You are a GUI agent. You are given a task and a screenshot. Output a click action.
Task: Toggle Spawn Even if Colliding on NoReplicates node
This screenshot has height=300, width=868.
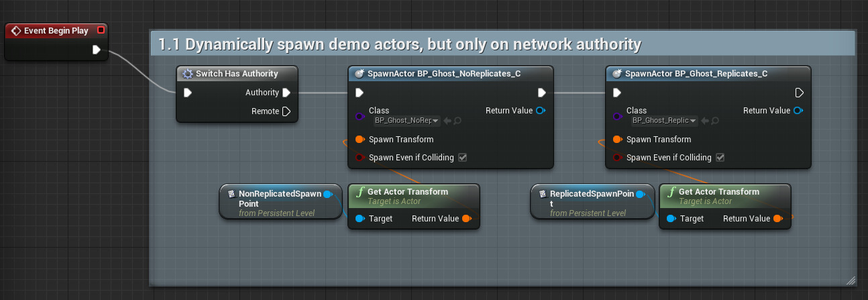coord(462,158)
